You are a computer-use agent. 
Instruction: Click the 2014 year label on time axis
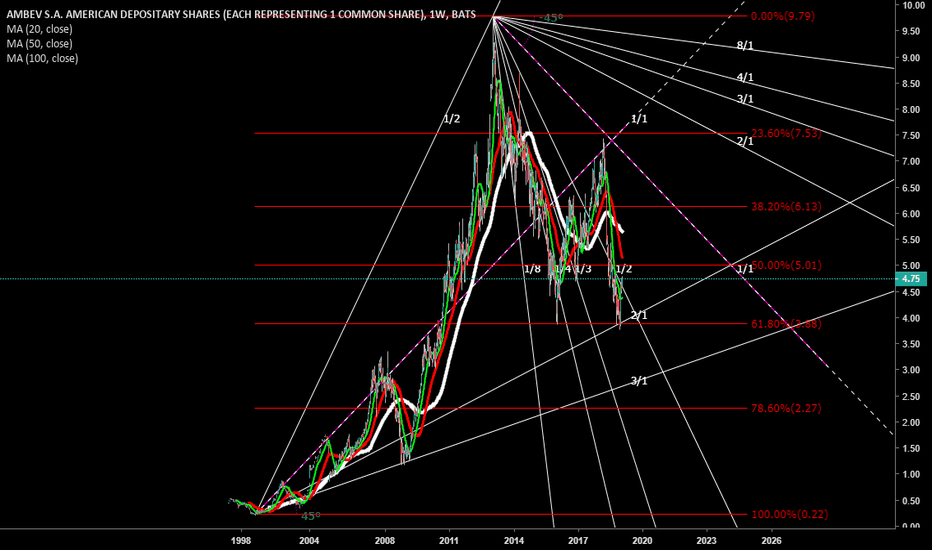point(514,540)
